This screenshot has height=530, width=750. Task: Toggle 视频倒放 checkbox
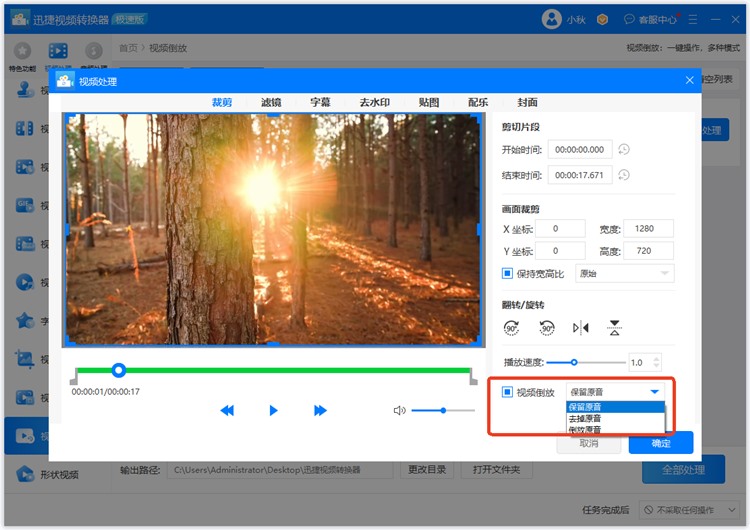click(507, 392)
